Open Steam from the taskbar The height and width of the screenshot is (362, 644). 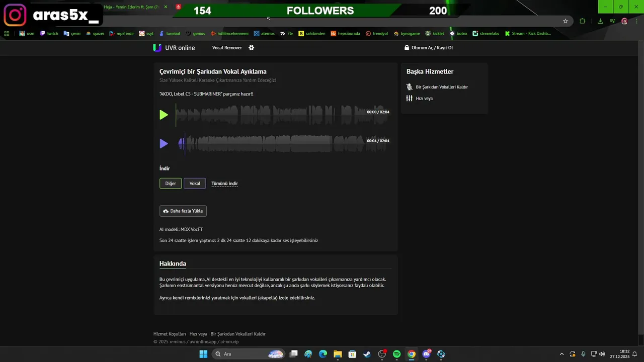click(x=367, y=354)
